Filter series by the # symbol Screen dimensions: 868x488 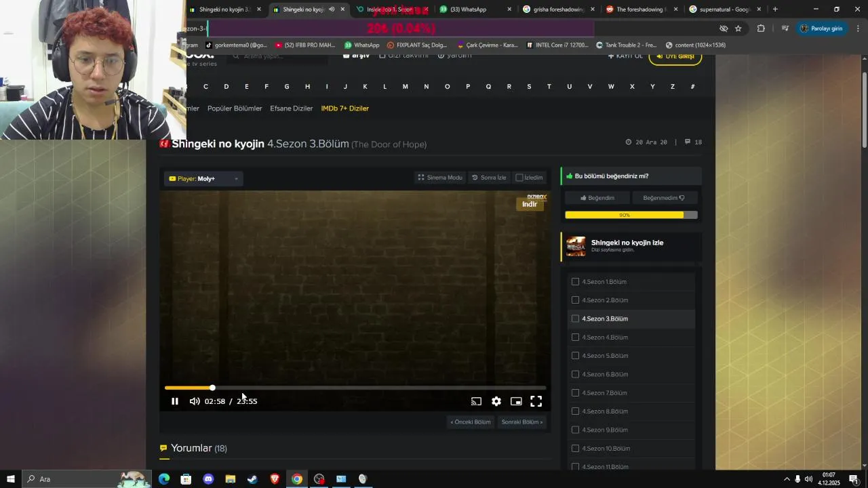[x=692, y=87]
